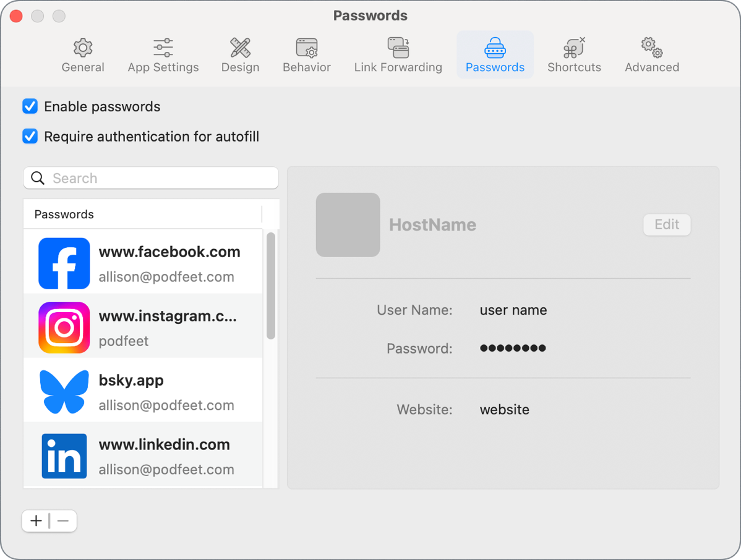
Task: Select the Design settings icon
Action: click(x=240, y=47)
